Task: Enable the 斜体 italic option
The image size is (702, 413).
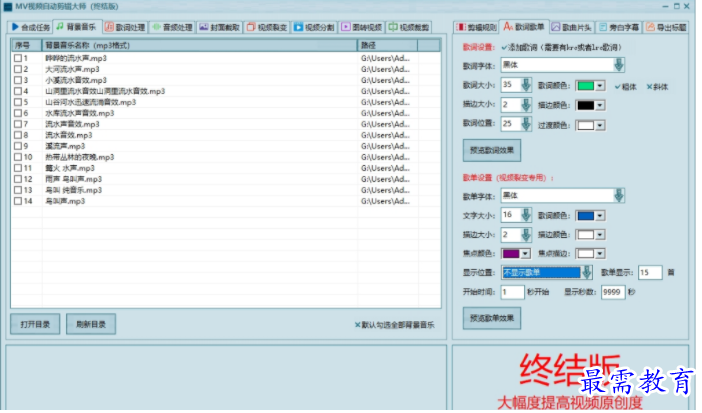Action: [657, 87]
